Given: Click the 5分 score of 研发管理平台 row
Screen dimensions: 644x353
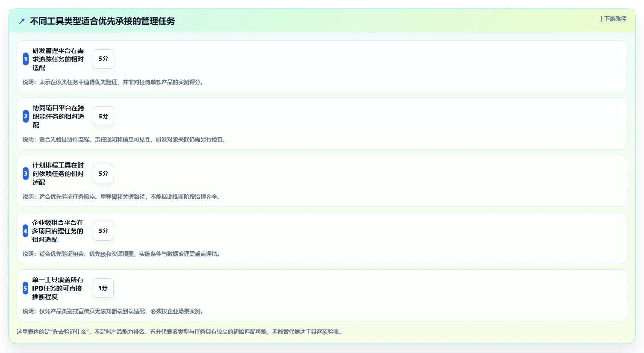Looking at the screenshot, I should (103, 59).
